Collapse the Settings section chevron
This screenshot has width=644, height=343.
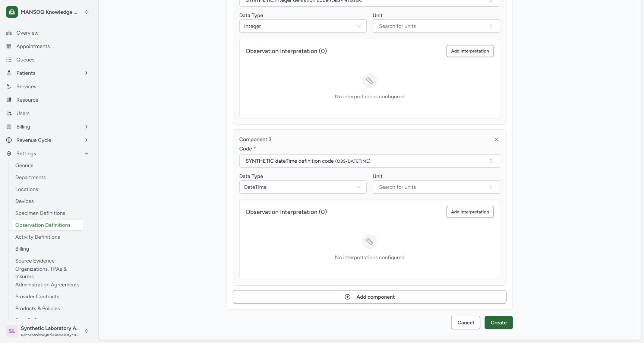tap(86, 153)
